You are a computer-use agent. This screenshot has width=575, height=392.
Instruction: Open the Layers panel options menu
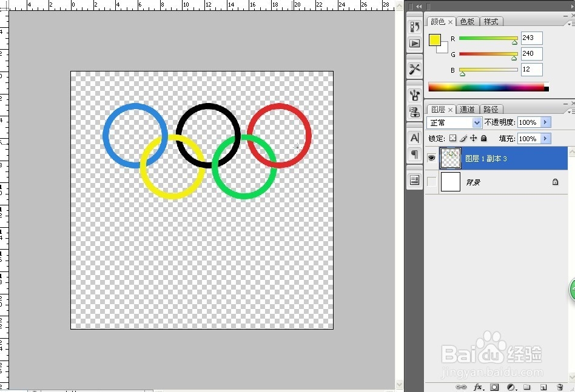click(571, 111)
